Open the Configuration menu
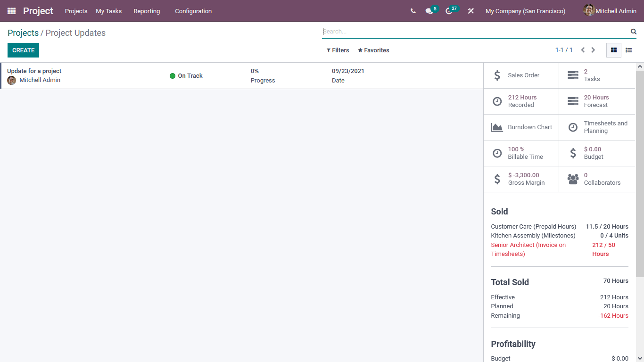The height and width of the screenshot is (362, 644). (193, 11)
